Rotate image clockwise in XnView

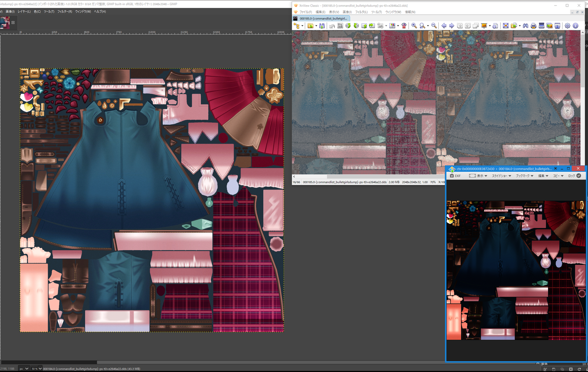click(x=356, y=26)
